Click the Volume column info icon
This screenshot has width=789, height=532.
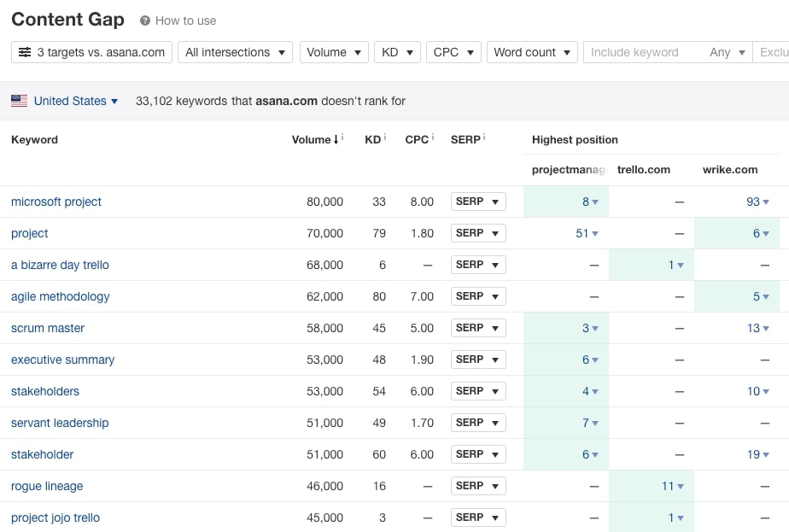click(x=342, y=137)
